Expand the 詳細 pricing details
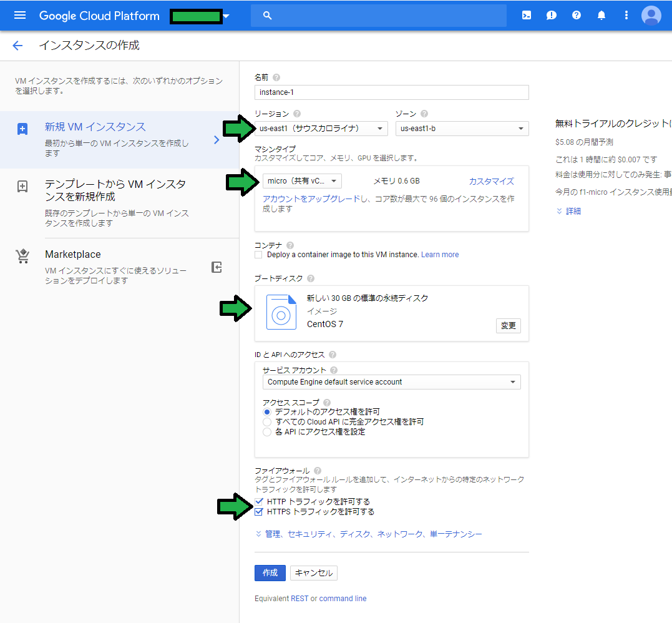This screenshot has height=623, width=672. [x=568, y=211]
